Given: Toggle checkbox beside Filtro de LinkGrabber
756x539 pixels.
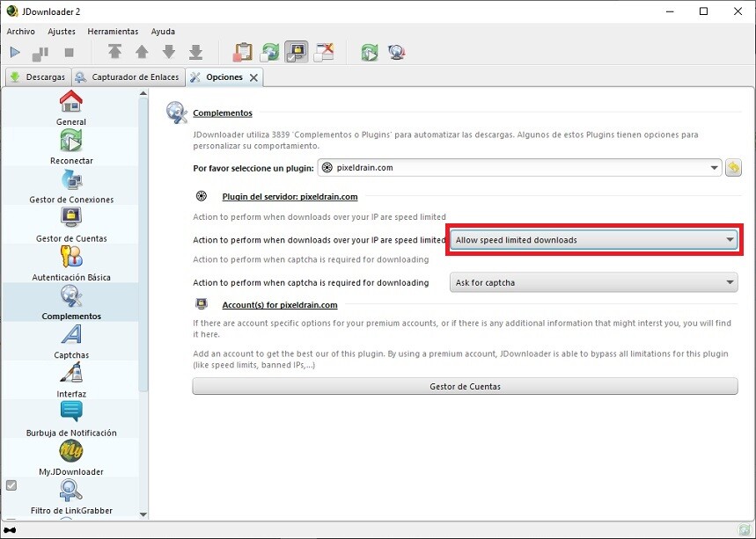Looking at the screenshot, I should pos(11,485).
